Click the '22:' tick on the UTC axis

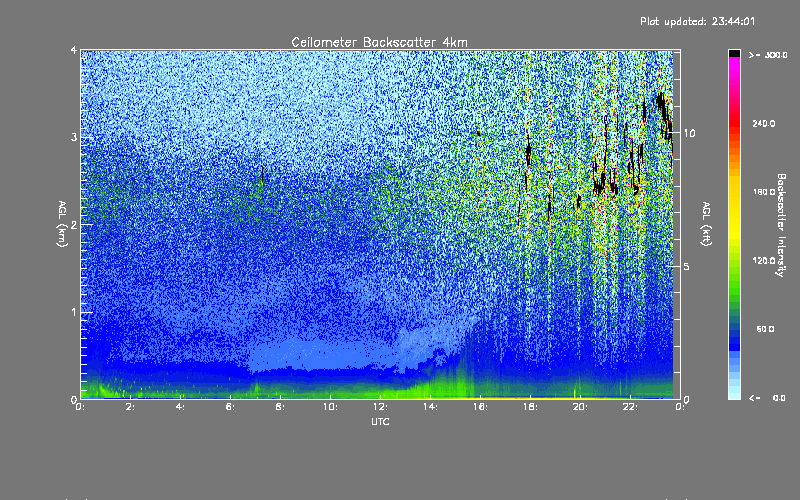(630, 407)
